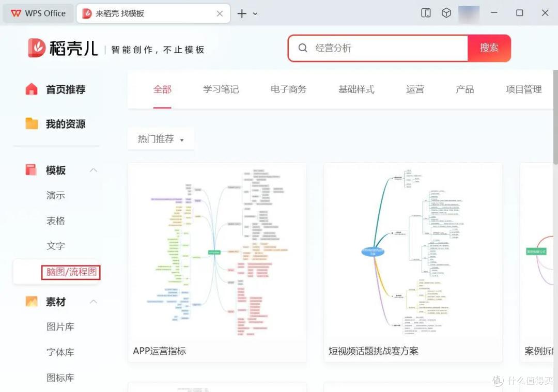Image resolution: width=558 pixels, height=392 pixels.
Task: Focus the 经营分析 search field
Action: tap(378, 48)
